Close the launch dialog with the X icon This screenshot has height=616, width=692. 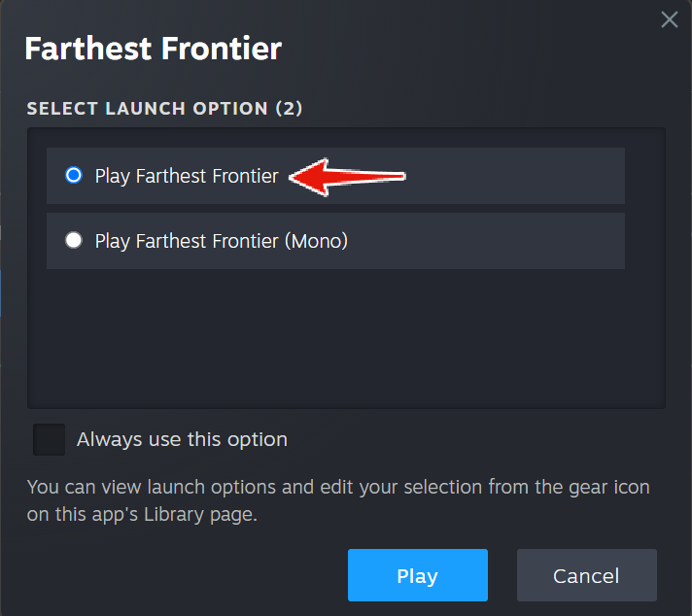click(x=669, y=19)
